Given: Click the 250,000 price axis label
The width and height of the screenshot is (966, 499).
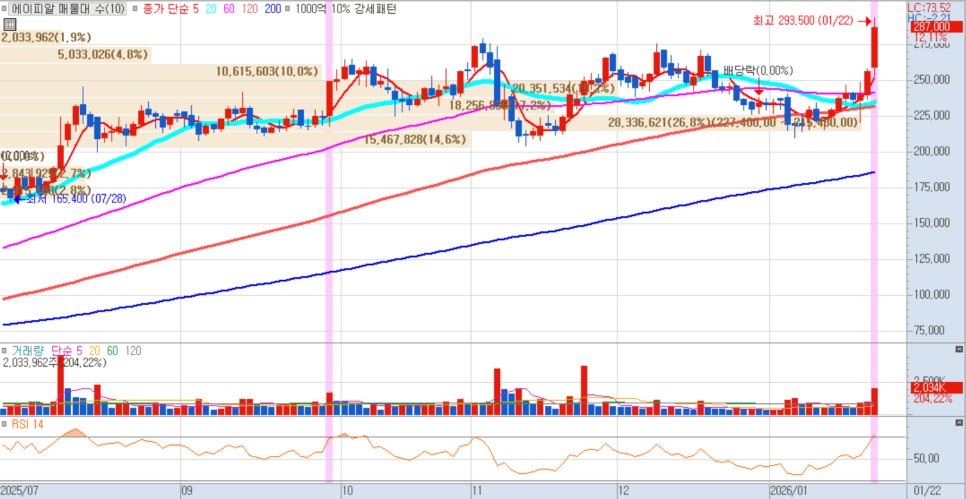Looking at the screenshot, I should click(x=930, y=79).
